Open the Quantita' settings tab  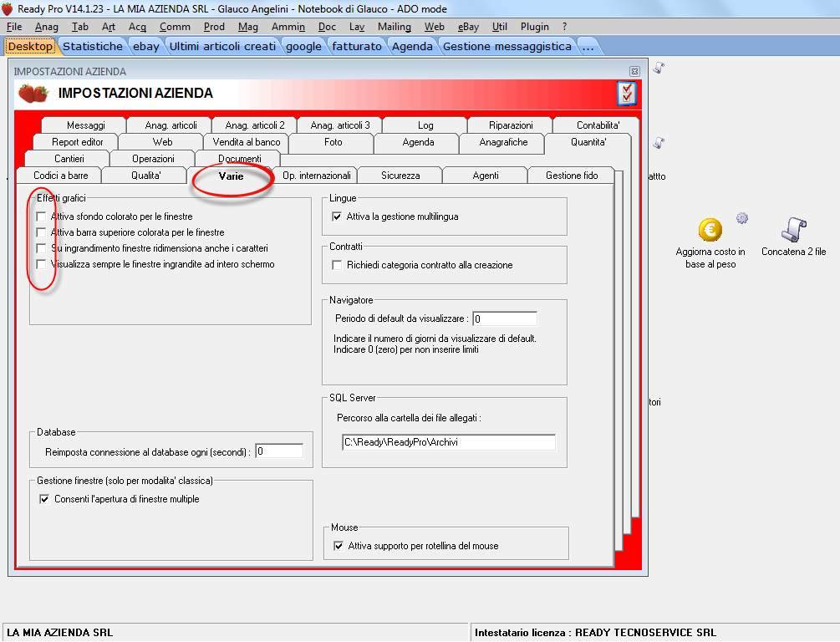coord(588,142)
